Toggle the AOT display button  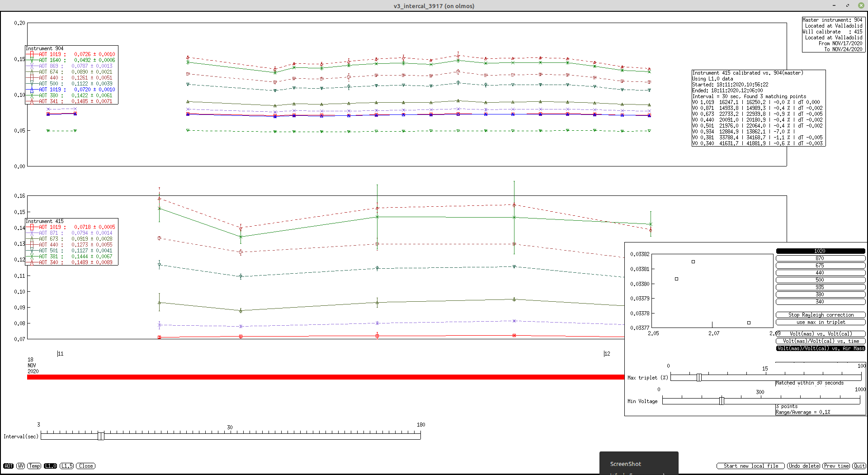pos(9,466)
